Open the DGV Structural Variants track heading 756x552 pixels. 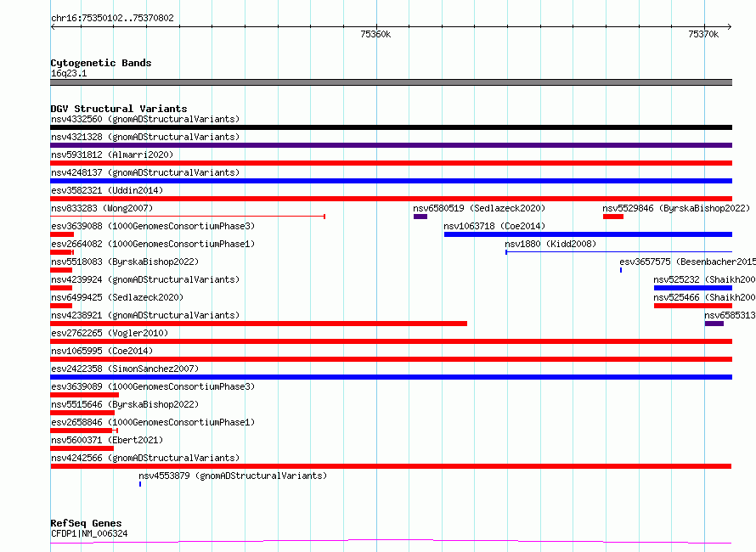119,109
